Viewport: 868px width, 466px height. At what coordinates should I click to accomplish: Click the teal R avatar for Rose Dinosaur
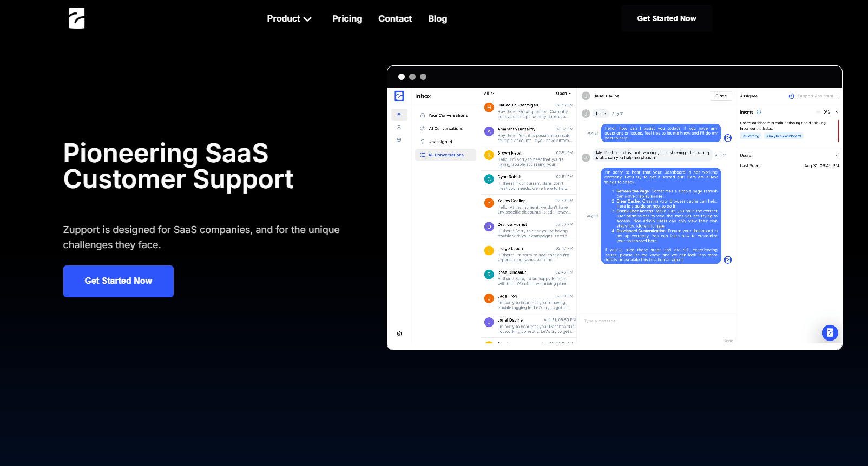(x=489, y=275)
